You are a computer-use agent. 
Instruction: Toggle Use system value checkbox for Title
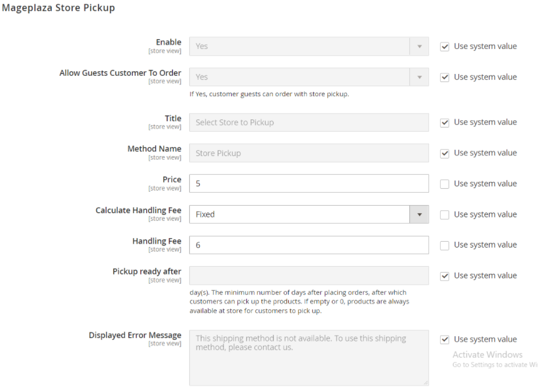(x=445, y=123)
